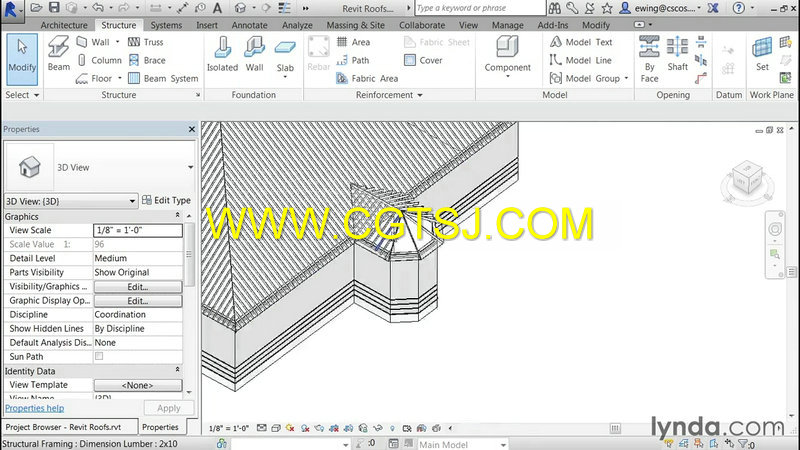Open Temporary Hide/Isolate glasses icon
This screenshot has width=800, height=450.
(x=378, y=428)
